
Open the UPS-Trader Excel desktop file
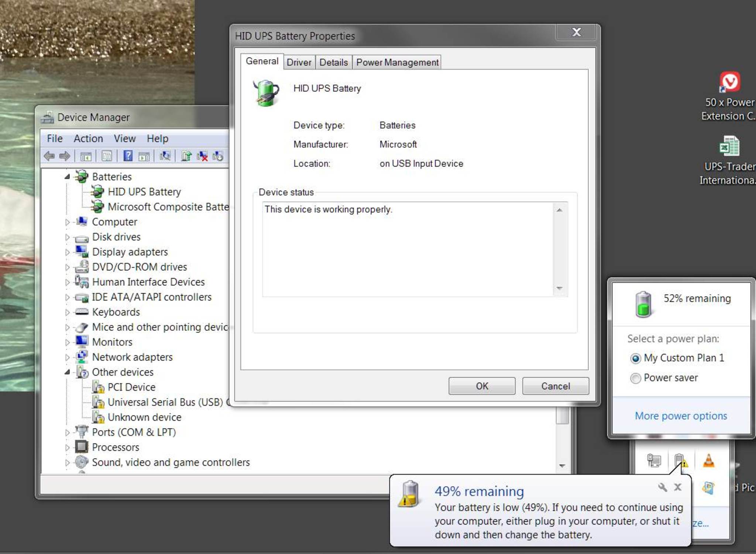point(729,160)
